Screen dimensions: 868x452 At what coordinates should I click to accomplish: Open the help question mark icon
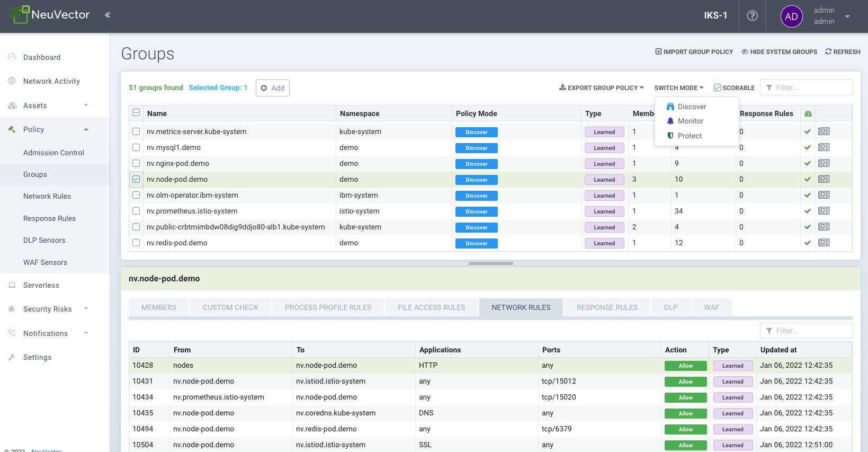coord(752,16)
